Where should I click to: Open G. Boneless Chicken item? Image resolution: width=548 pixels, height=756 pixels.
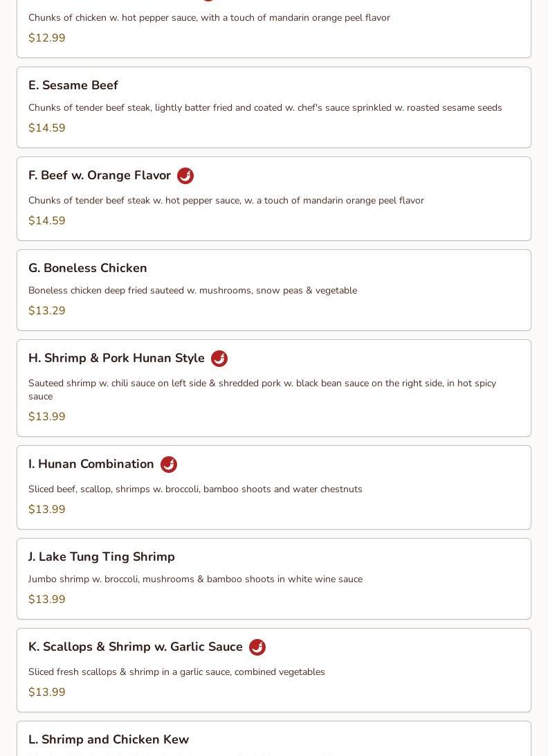click(x=274, y=290)
